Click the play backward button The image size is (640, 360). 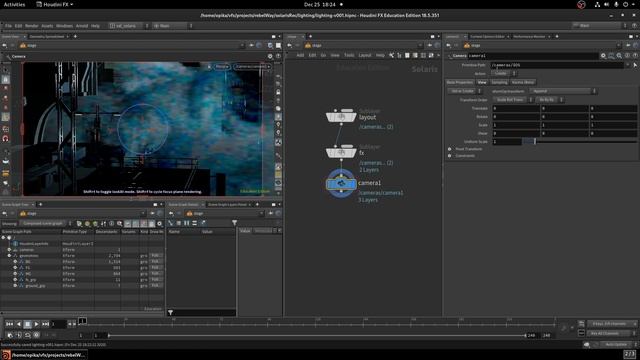pos(18,324)
